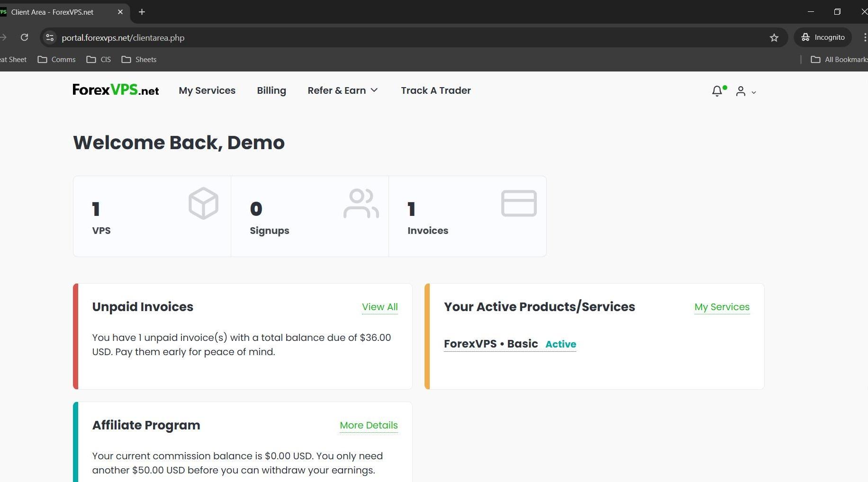Open the Incognito indicator
This screenshot has height=482, width=868.
(823, 37)
